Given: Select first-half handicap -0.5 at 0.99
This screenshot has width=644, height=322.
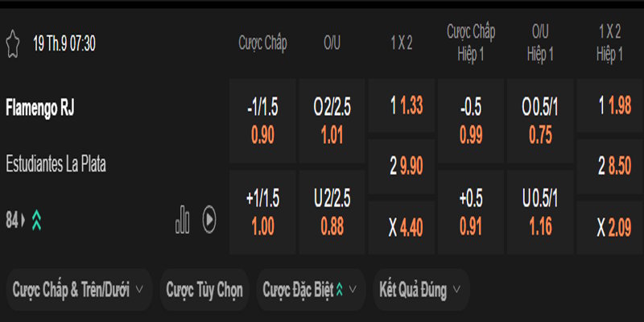Looking at the screenshot, I should click(471, 121).
